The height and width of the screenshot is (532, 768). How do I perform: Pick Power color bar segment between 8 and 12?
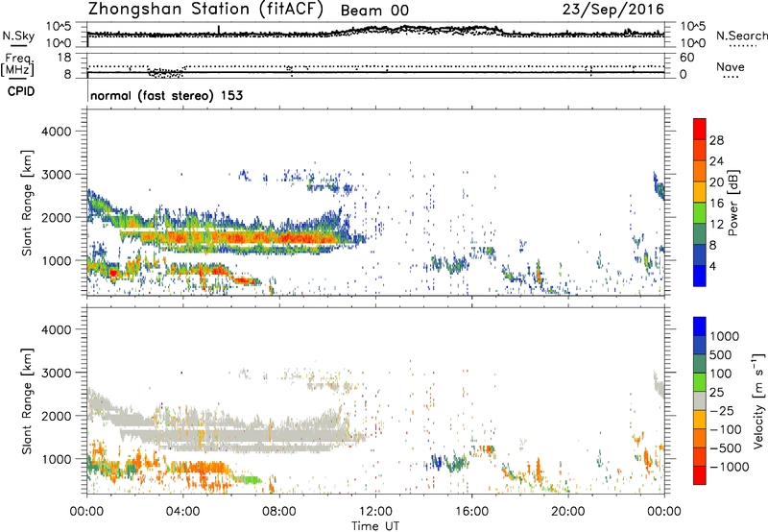tap(700, 233)
